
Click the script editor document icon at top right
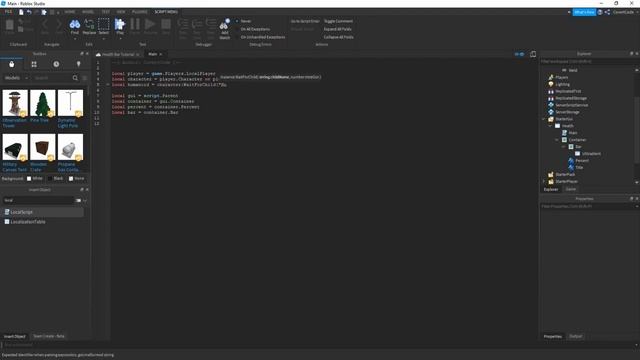[x=533, y=54]
